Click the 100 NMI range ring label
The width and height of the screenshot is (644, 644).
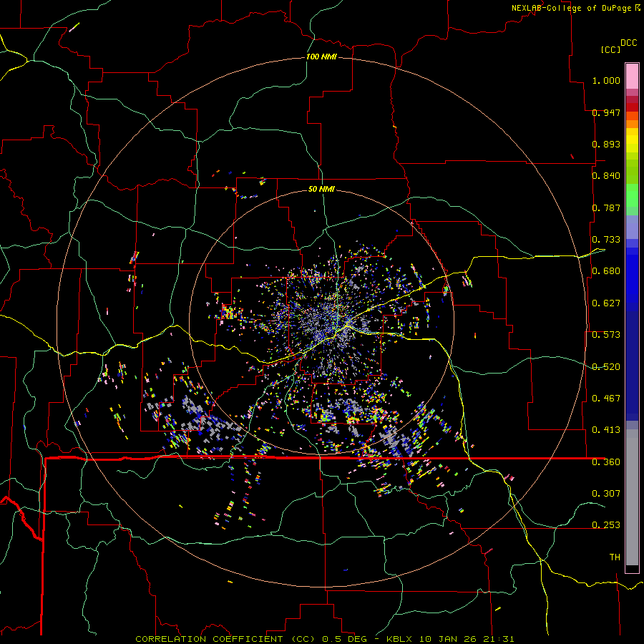pos(321,57)
